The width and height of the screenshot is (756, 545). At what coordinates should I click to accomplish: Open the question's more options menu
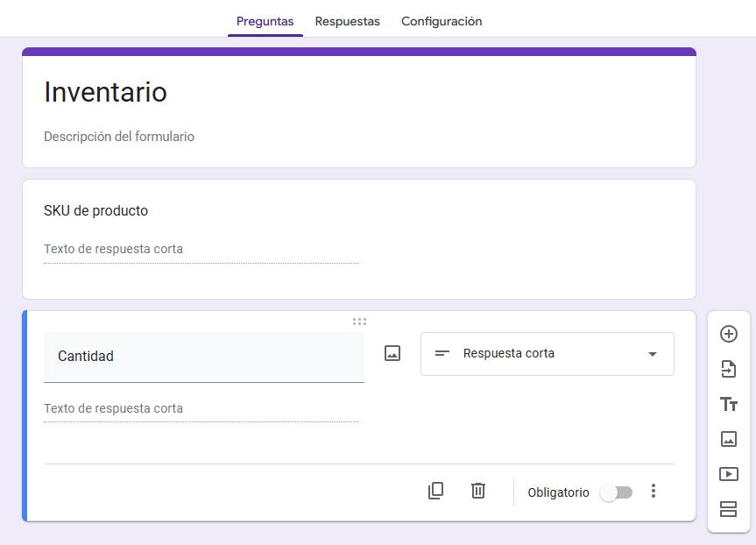[x=653, y=491]
